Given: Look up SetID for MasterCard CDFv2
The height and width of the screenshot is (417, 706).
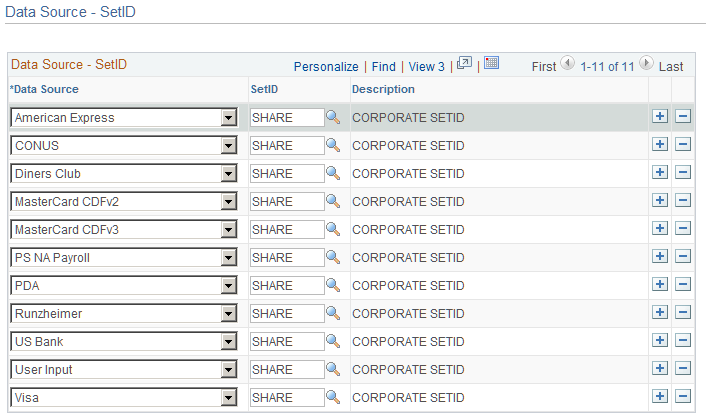Looking at the screenshot, I should (333, 201).
